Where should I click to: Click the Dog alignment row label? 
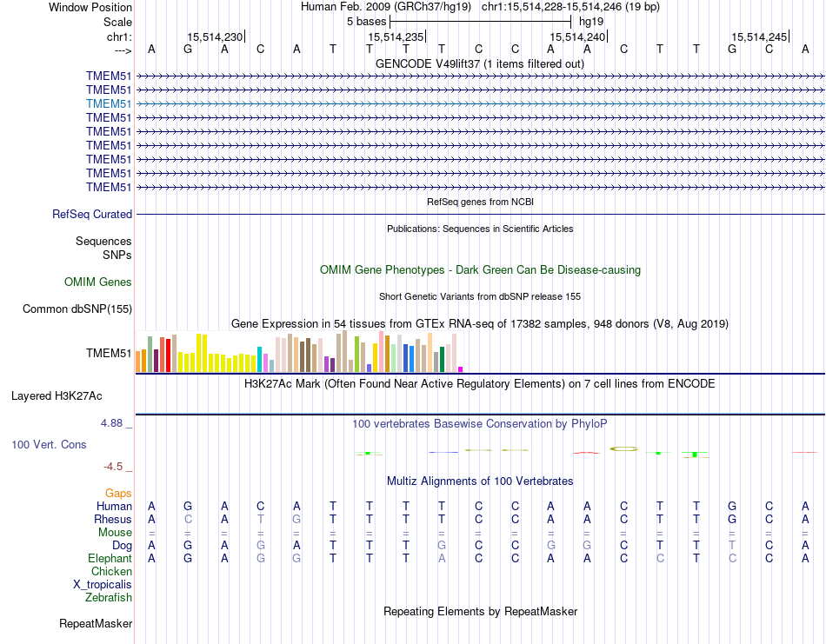(x=122, y=546)
